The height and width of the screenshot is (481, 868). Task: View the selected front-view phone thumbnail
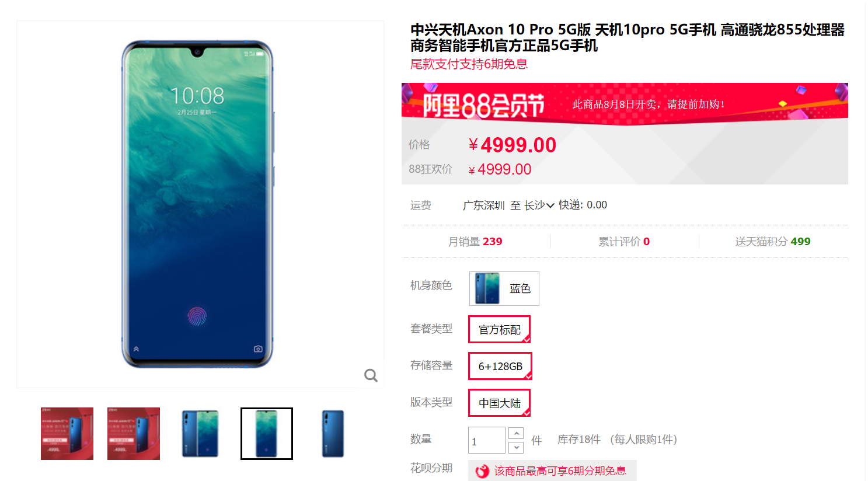(267, 434)
